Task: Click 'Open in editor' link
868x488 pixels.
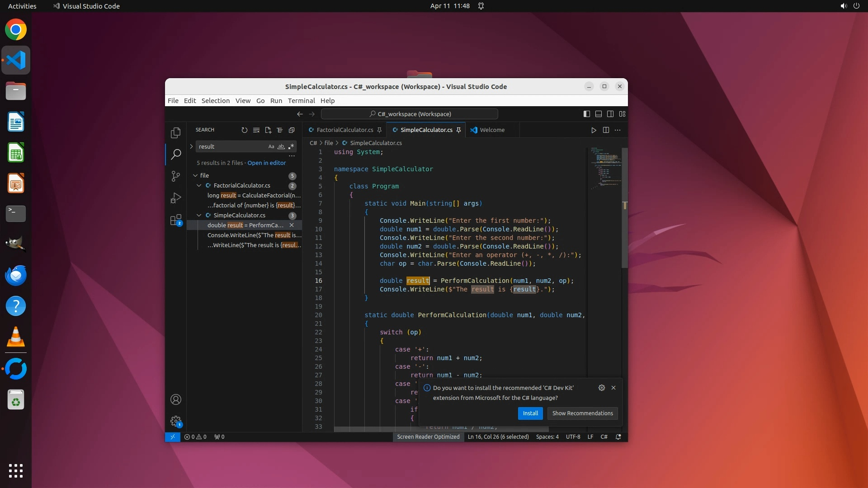Action: coord(266,163)
